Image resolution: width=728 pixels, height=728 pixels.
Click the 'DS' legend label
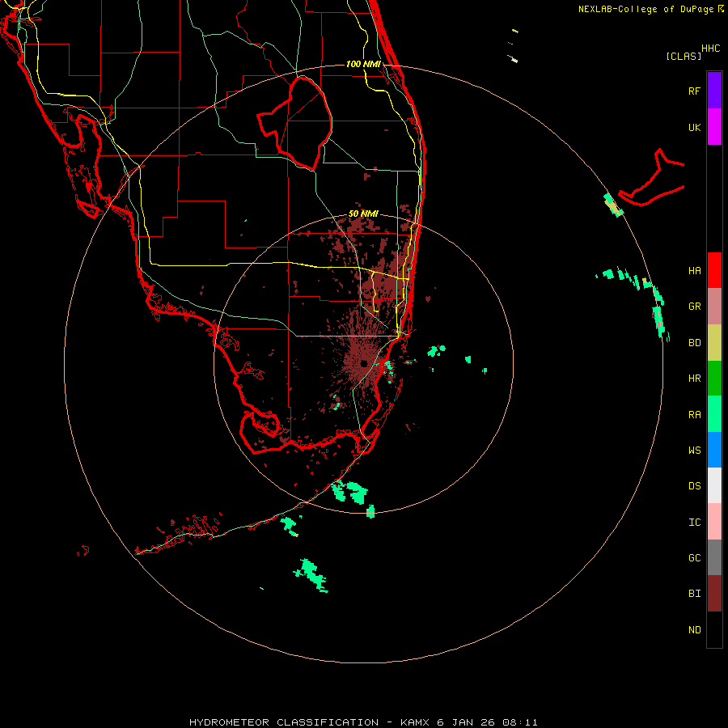coord(694,486)
